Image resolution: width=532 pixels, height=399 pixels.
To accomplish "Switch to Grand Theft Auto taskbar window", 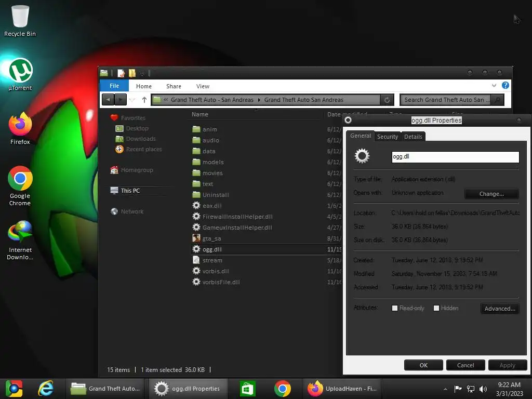I will click(x=105, y=389).
